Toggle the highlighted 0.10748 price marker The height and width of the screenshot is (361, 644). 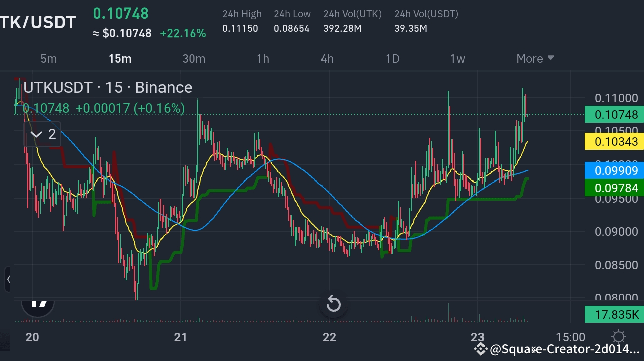(613, 114)
